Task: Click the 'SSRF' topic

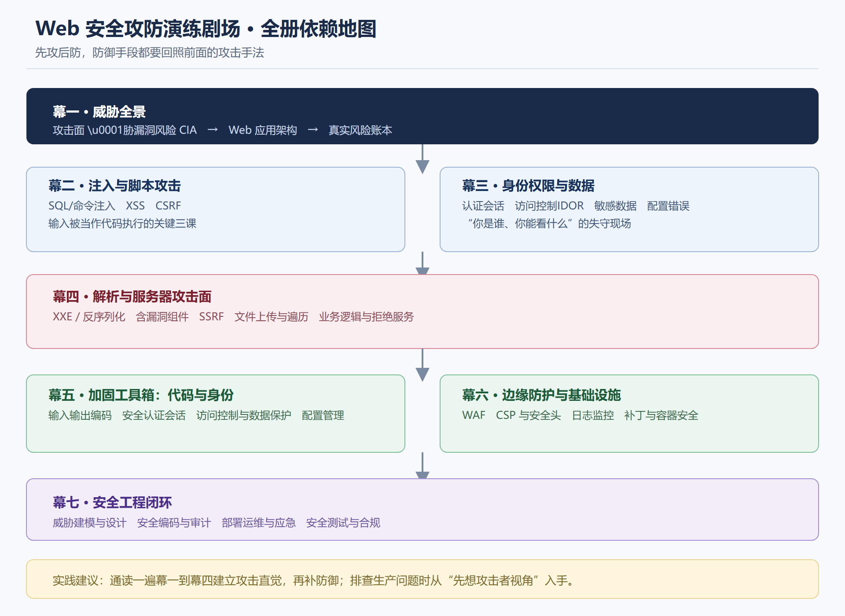Action: (211, 317)
